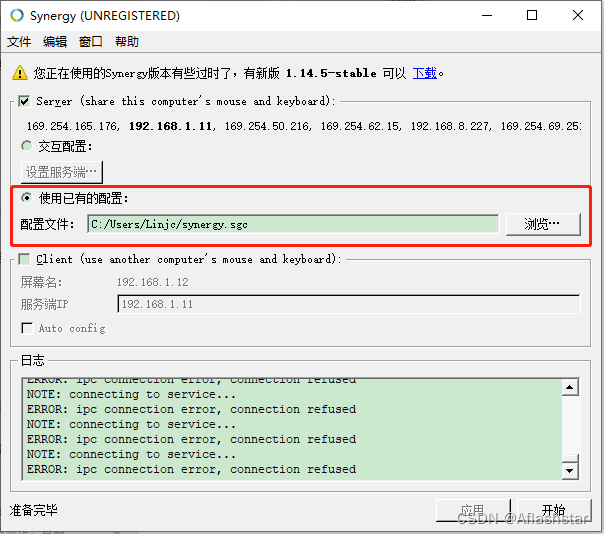Click the log scrollbar down arrow

(570, 470)
